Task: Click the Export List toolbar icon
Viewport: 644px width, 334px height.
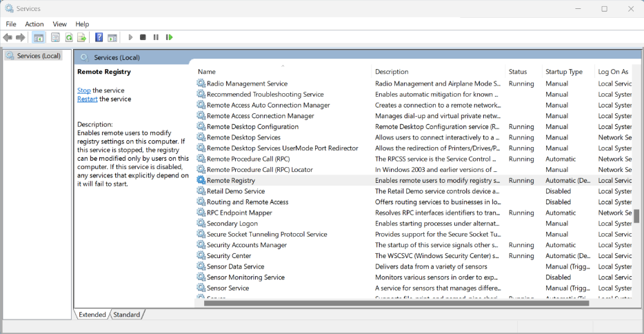Action: [x=81, y=37]
